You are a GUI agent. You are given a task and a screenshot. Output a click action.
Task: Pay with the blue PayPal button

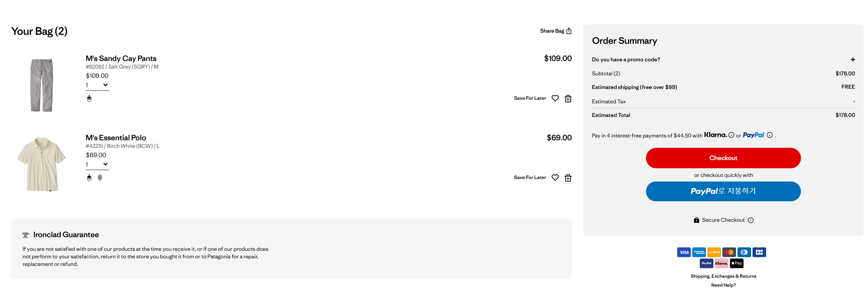click(723, 191)
